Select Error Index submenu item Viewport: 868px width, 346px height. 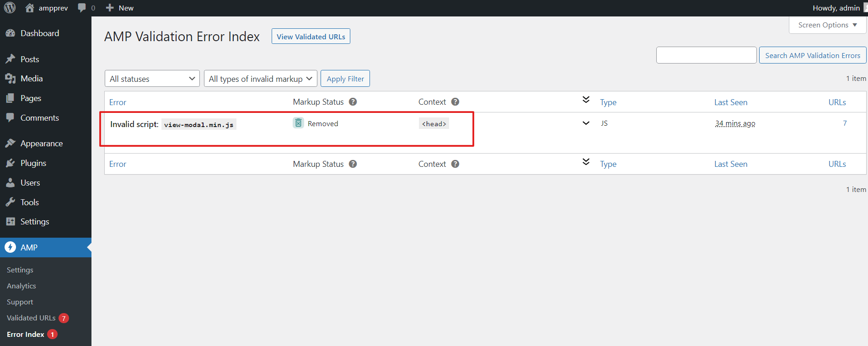26,335
